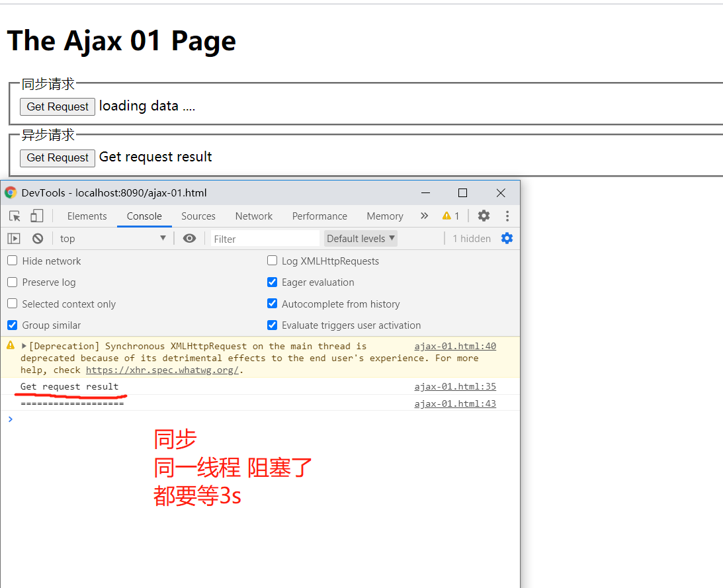Open the create live expression eye icon
Viewport: 723px width, 588px height.
point(189,238)
